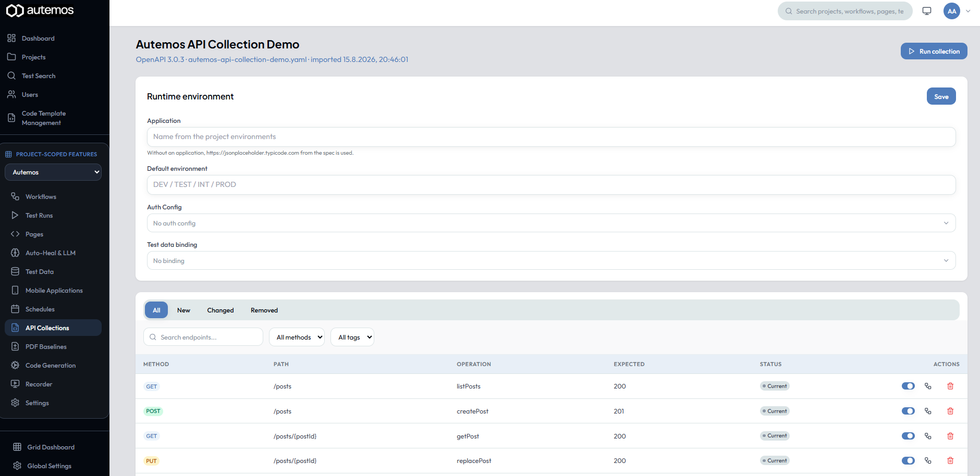Click the expected 201 value

click(619, 411)
